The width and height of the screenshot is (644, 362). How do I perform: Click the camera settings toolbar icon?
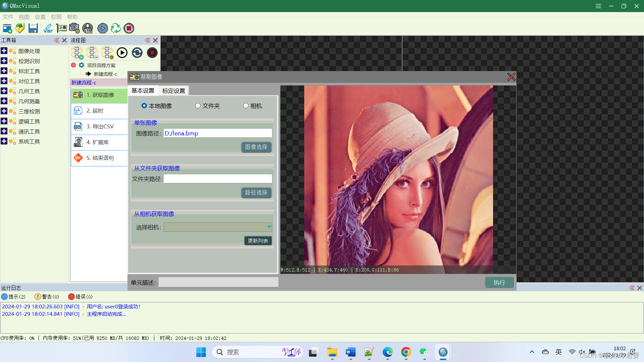[x=74, y=28]
